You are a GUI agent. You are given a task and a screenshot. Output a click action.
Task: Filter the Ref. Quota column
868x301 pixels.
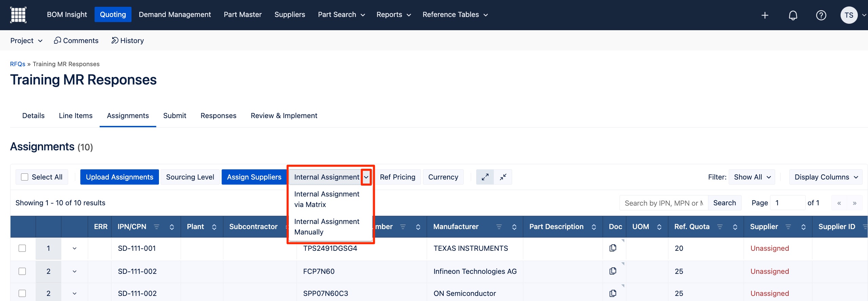point(720,227)
